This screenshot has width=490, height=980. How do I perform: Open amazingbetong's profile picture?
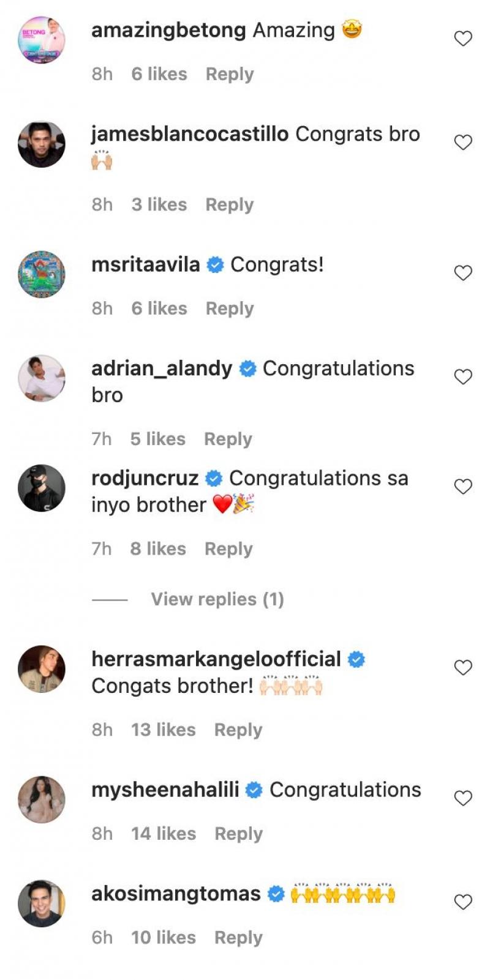(42, 40)
